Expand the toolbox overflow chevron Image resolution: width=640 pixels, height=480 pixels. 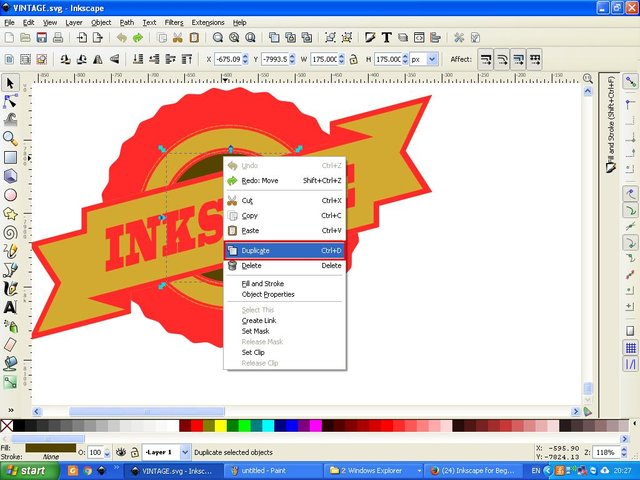[11, 410]
